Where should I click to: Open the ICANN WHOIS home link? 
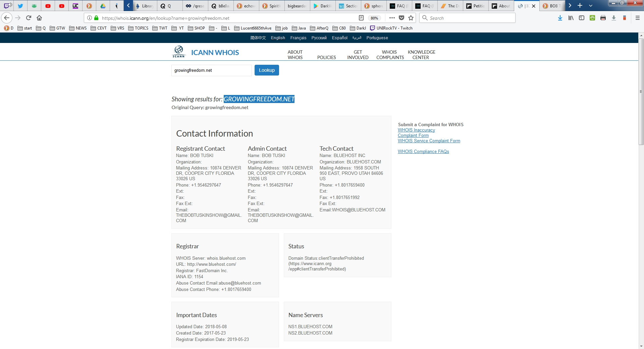[x=215, y=52]
